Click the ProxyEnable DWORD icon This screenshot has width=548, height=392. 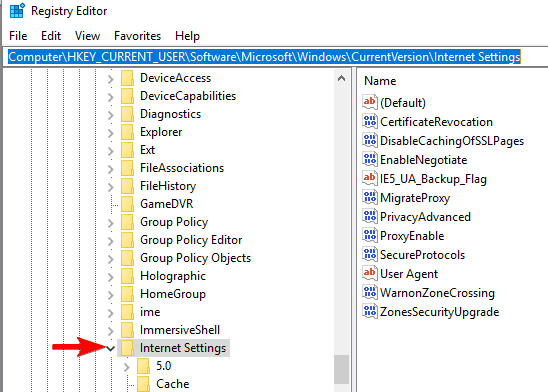click(x=370, y=236)
